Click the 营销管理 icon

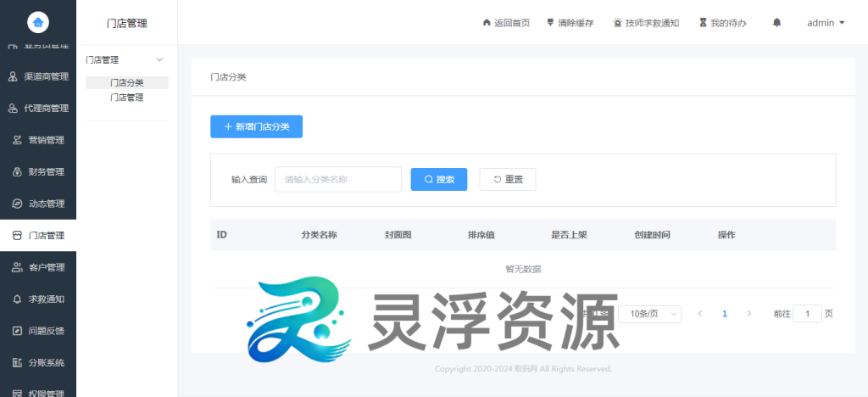[17, 140]
